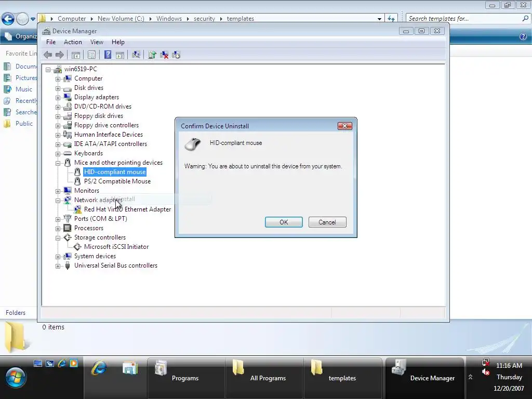Image resolution: width=532 pixels, height=399 pixels.
Task: Open Properties via the toolbar icon
Action: pos(91,55)
